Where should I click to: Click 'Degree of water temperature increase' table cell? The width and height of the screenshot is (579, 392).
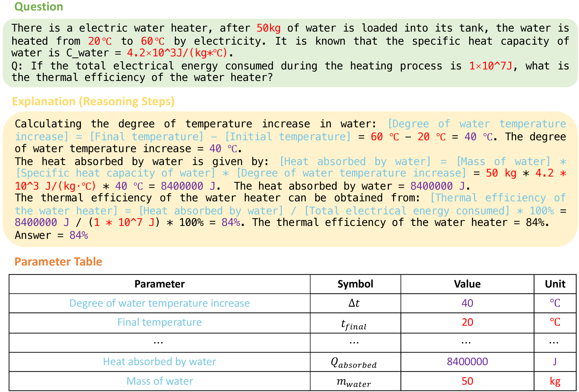click(159, 303)
